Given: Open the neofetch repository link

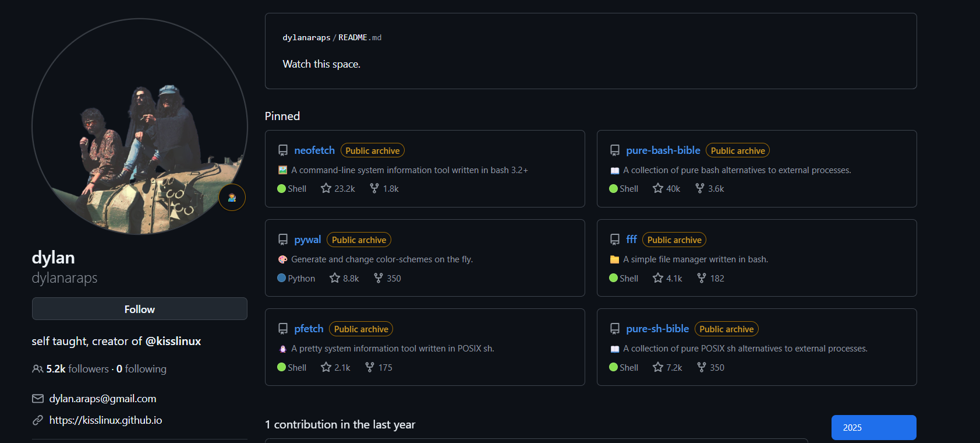Looking at the screenshot, I should [x=314, y=150].
